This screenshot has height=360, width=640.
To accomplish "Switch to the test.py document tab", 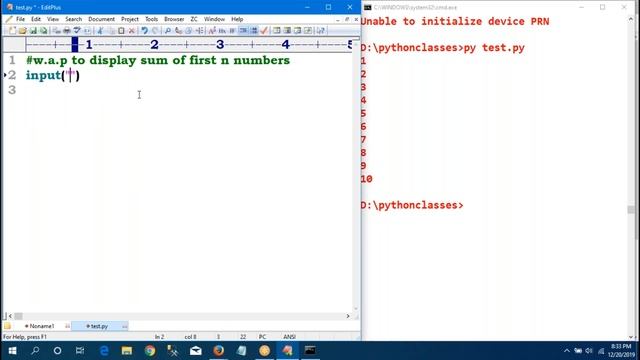I will click(99, 326).
